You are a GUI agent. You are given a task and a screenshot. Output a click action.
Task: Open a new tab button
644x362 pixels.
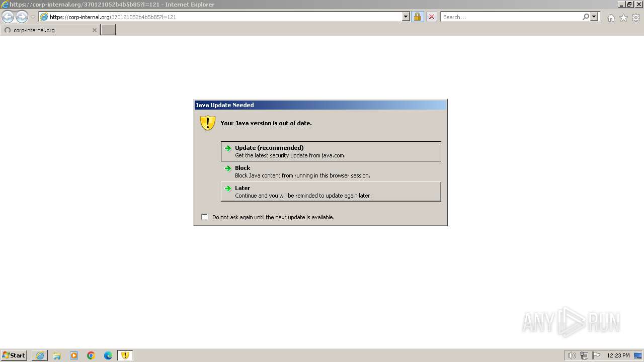[x=108, y=30]
